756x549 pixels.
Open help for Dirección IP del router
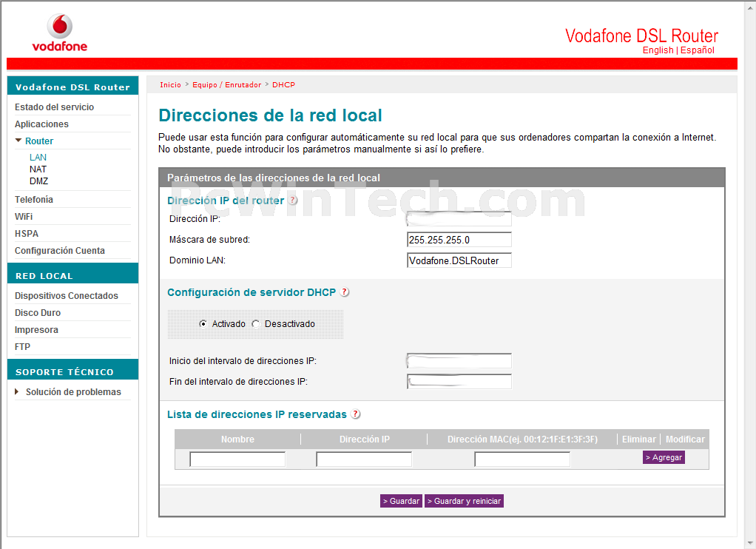pyautogui.click(x=293, y=201)
